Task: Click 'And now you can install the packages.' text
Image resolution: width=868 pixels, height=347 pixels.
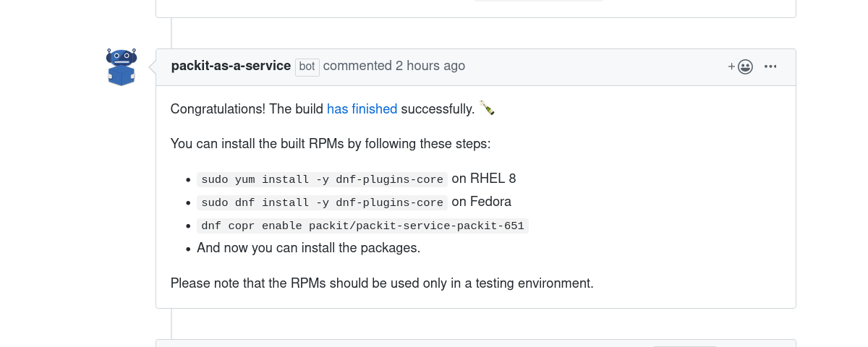Action: (308, 248)
